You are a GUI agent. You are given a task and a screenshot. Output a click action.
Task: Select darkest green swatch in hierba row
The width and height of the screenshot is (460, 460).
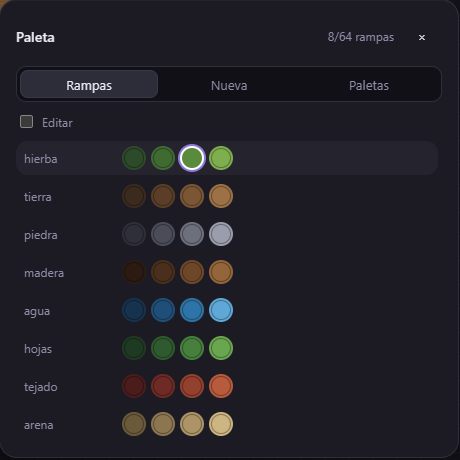[134, 158]
